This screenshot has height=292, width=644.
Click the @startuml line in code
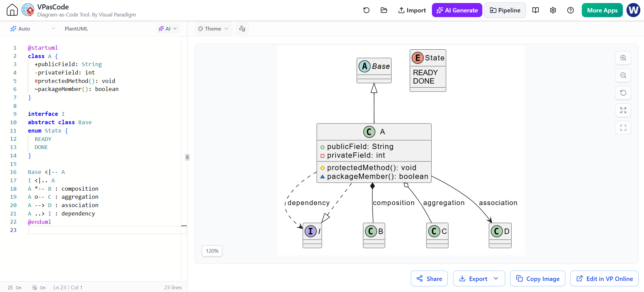point(43,48)
